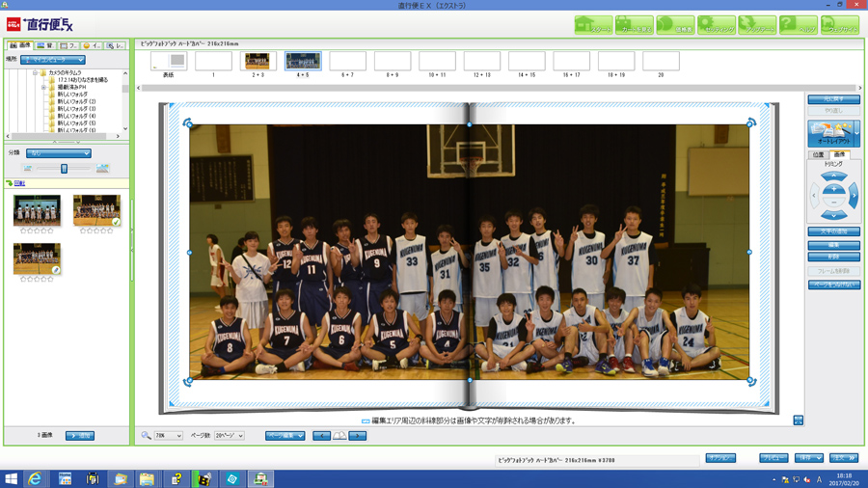Click the 元に戻す undo button

(x=833, y=99)
